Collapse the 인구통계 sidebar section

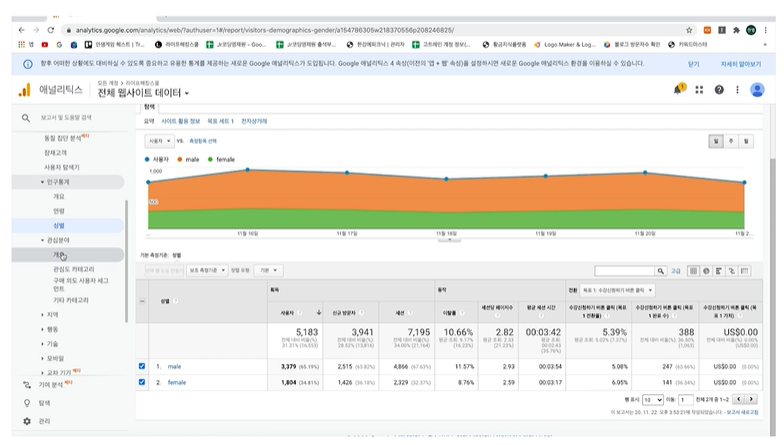(x=42, y=182)
